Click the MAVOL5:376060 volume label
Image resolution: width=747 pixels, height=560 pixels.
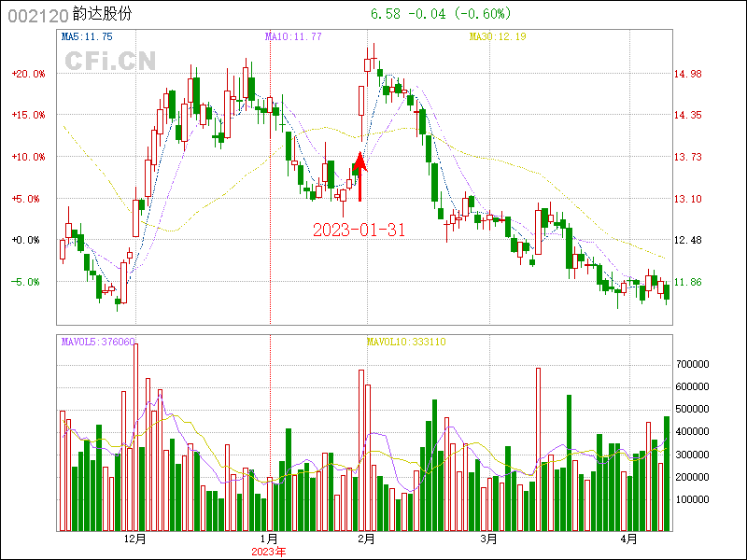(98, 342)
